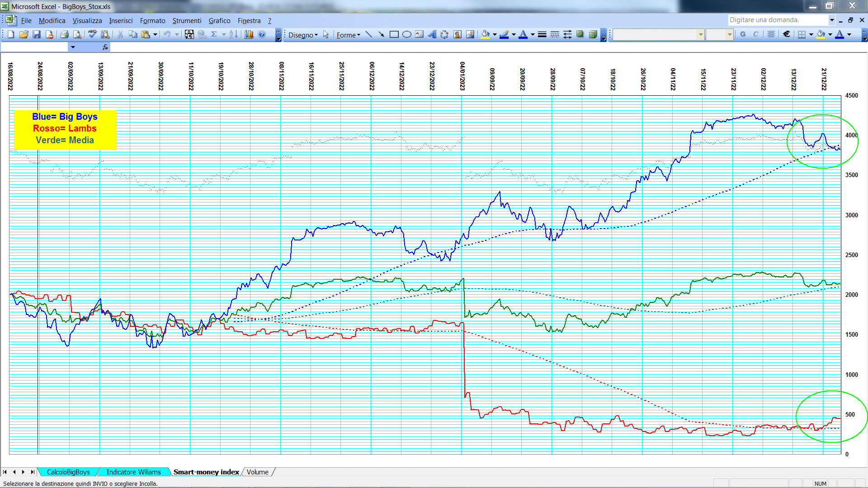Open the Modifica menu
The width and height of the screenshot is (868, 488).
click(52, 21)
